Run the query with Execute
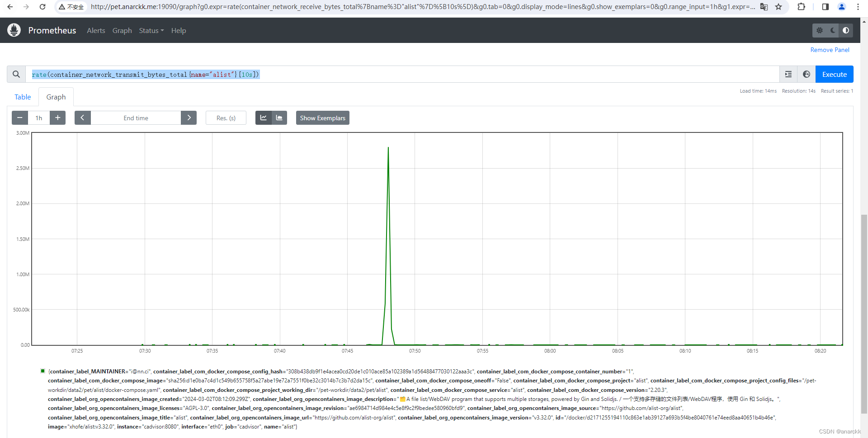Image resolution: width=868 pixels, height=438 pixels. click(x=834, y=74)
